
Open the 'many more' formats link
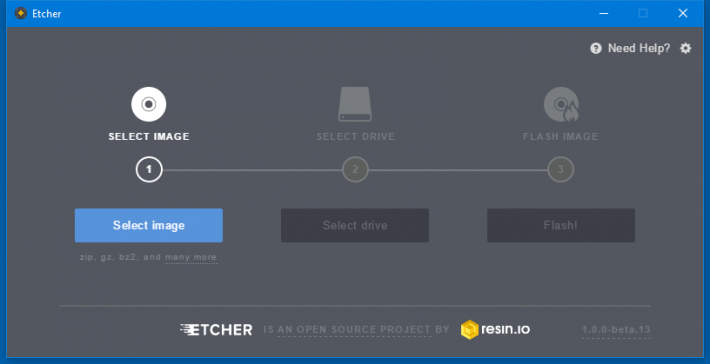coord(191,257)
